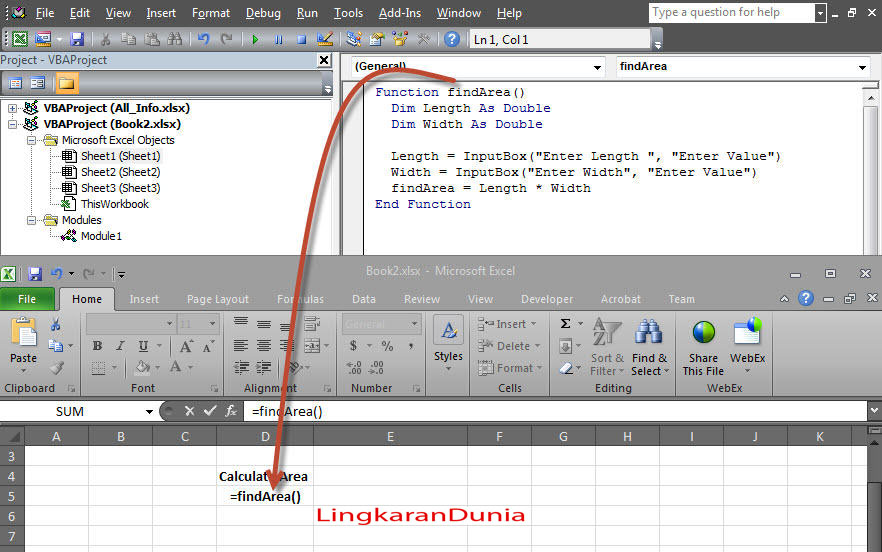This screenshot has width=882, height=552.
Task: Run macro with green play icon
Action: [x=255, y=39]
